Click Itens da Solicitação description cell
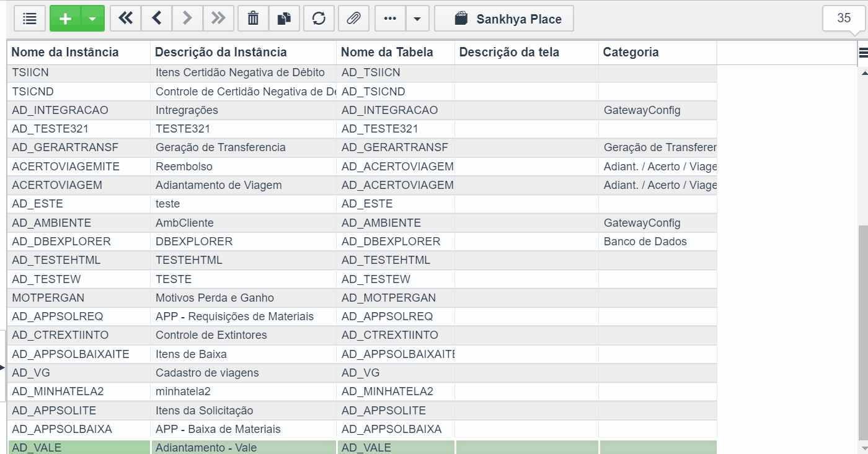Viewport: 868px width, 454px height. [244, 411]
